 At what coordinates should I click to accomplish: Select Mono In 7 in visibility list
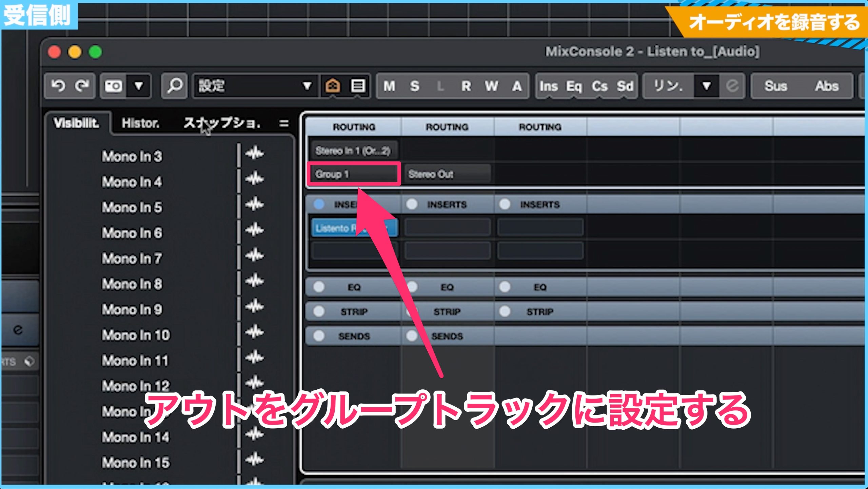click(x=132, y=259)
